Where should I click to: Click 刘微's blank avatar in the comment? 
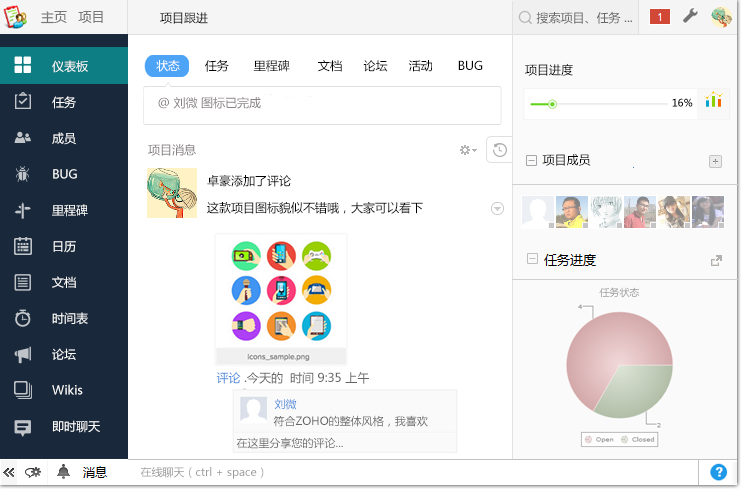pyautogui.click(x=253, y=410)
